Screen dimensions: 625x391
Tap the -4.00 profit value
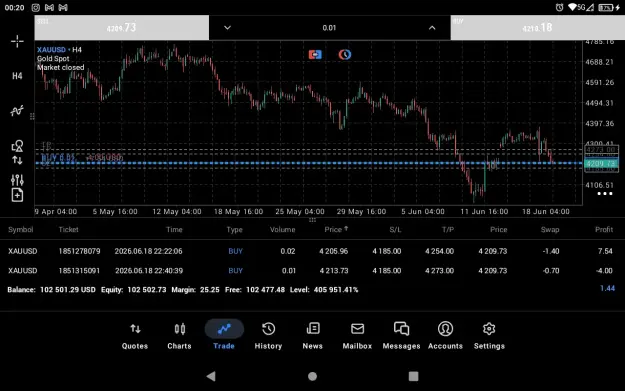pyautogui.click(x=604, y=271)
